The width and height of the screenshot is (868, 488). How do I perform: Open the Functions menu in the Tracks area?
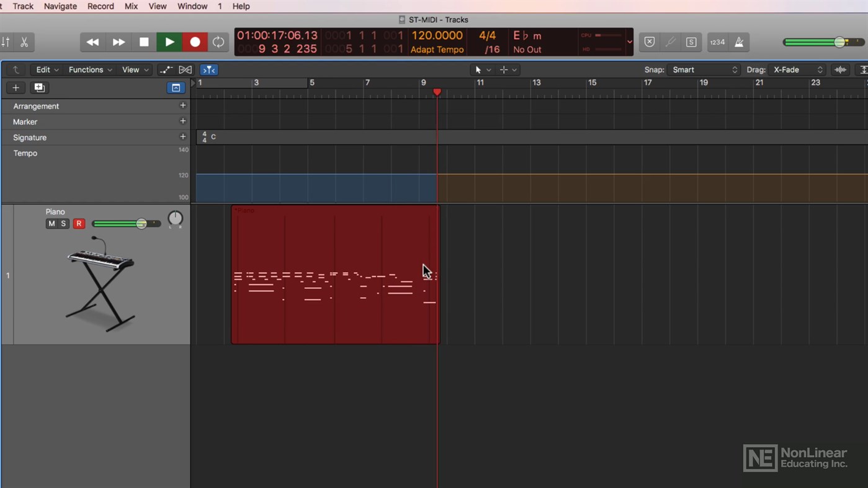point(86,69)
